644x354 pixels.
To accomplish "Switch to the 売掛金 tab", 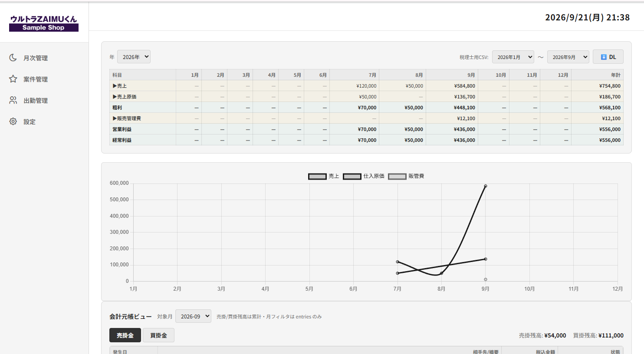I will [x=125, y=335].
